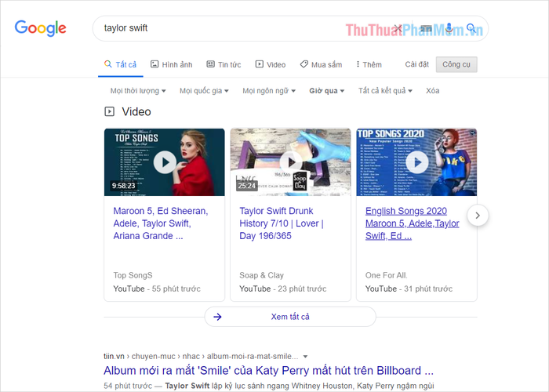
Task: Play the Top Songs 2020 video
Action: tap(416, 162)
